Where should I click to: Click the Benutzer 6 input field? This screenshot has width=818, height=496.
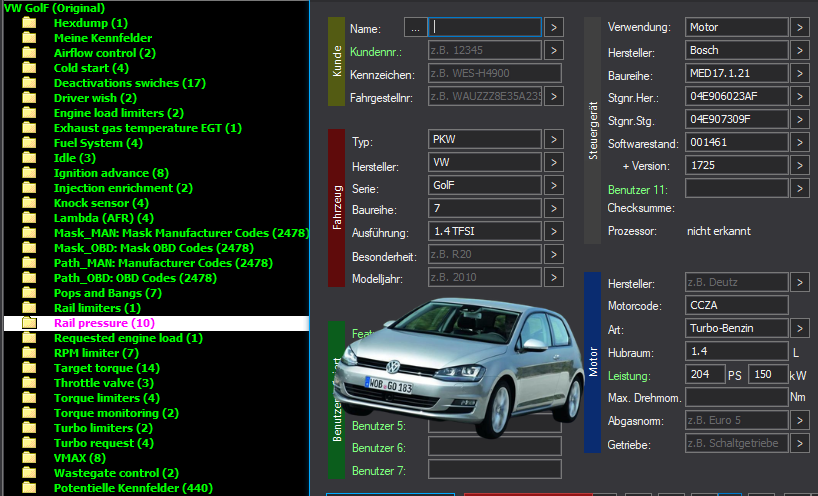point(495,446)
